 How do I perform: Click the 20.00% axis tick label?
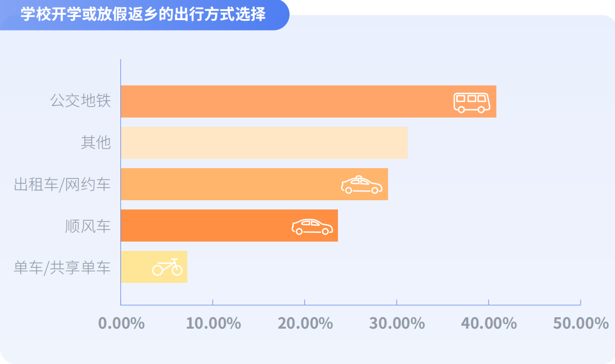[305, 323]
